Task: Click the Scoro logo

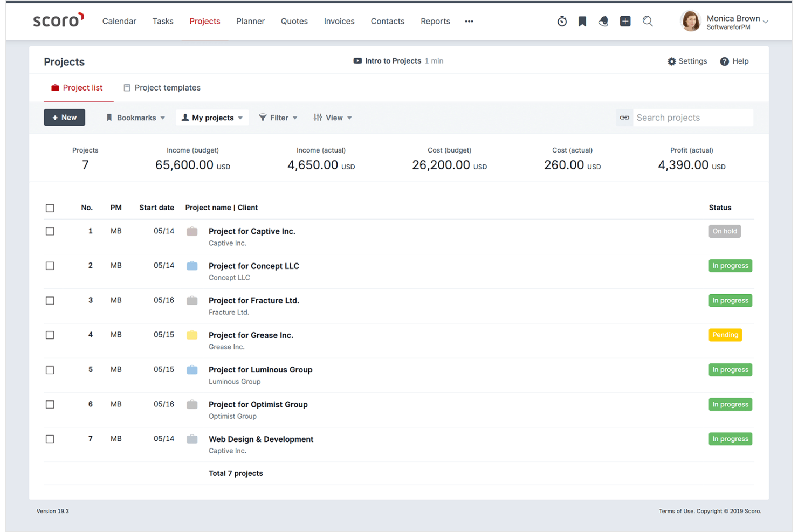Action: coord(58,20)
